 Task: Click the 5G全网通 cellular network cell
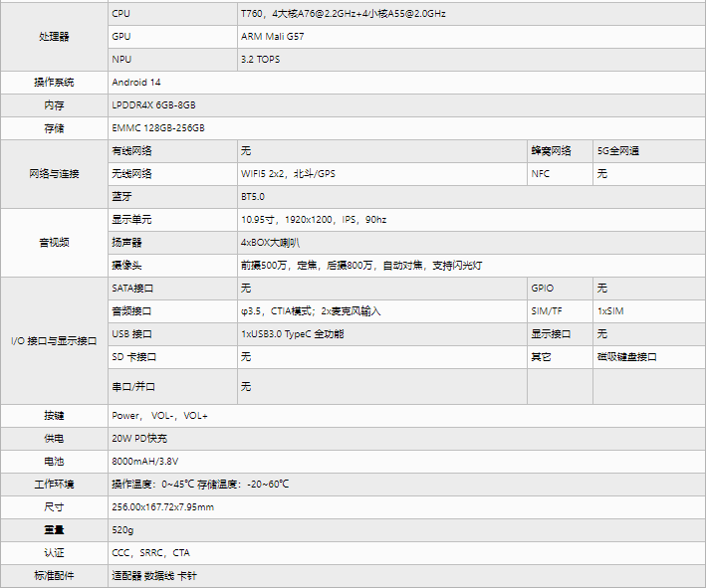[x=649, y=151]
